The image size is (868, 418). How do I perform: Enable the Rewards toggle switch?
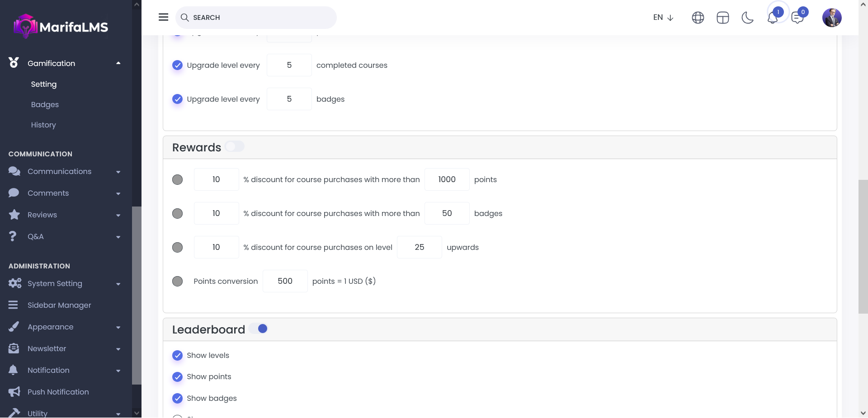[234, 146]
